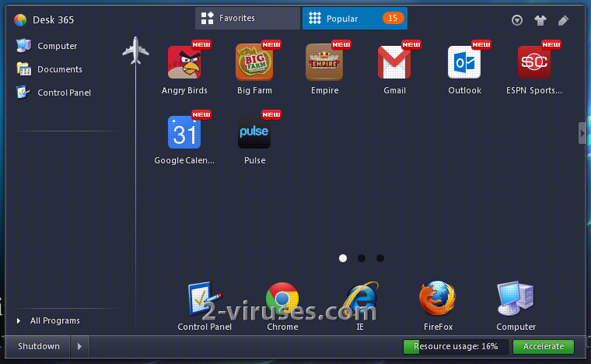Launch the Angry Birds app
The image size is (591, 364).
tap(184, 62)
